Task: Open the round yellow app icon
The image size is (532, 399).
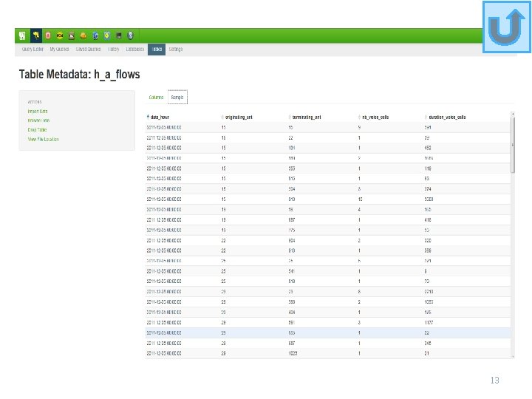Action: 60,35
